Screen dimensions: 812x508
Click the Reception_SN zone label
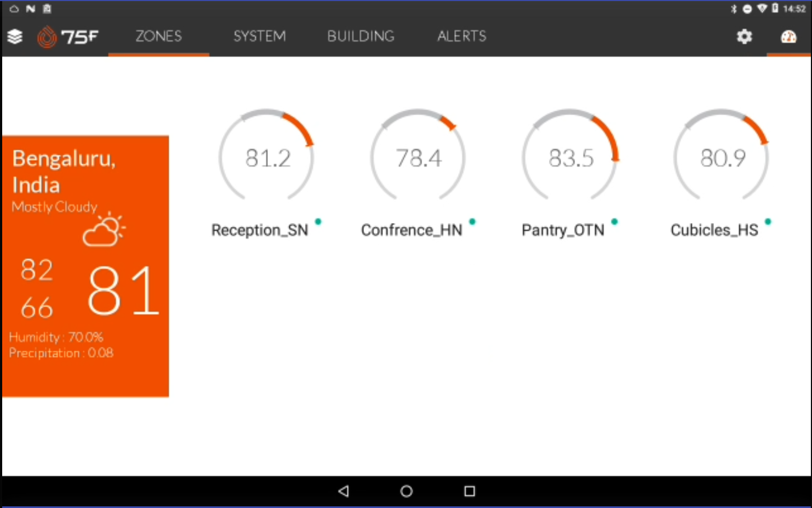260,230
